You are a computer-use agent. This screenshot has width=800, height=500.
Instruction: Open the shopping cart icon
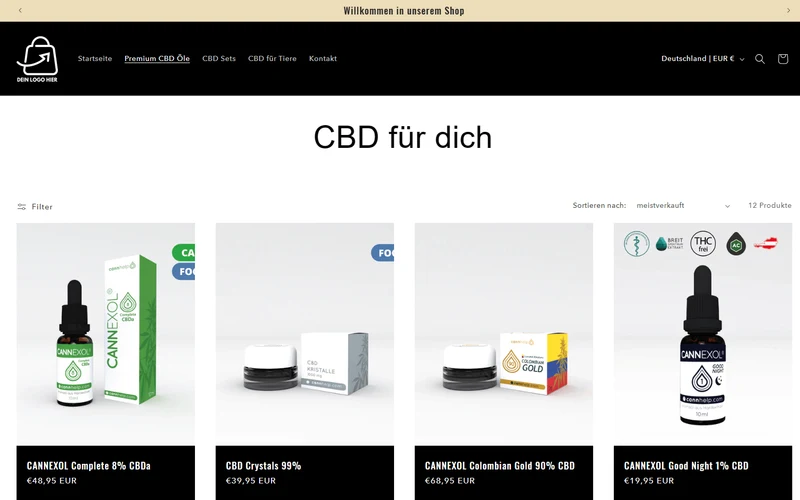coord(783,59)
